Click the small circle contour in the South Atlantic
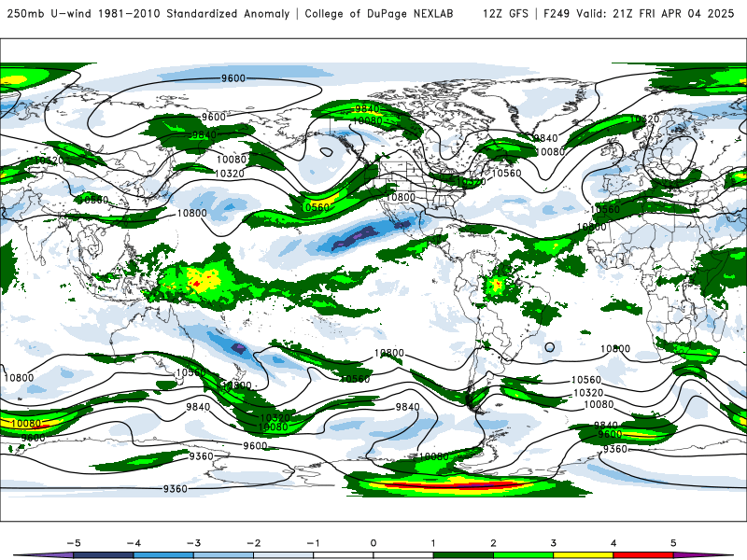This screenshot has height=560, width=747. (550, 347)
